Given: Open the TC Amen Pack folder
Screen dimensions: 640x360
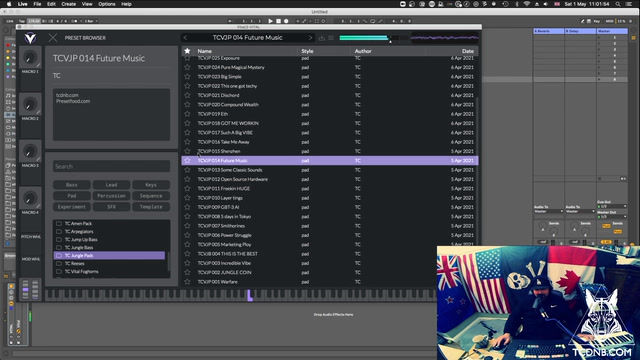Looking at the screenshot, I should pos(109,224).
